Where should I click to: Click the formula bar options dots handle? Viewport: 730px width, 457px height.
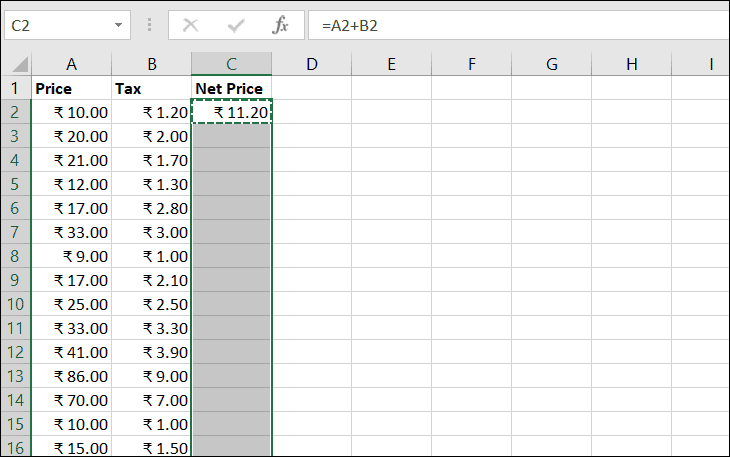149,25
